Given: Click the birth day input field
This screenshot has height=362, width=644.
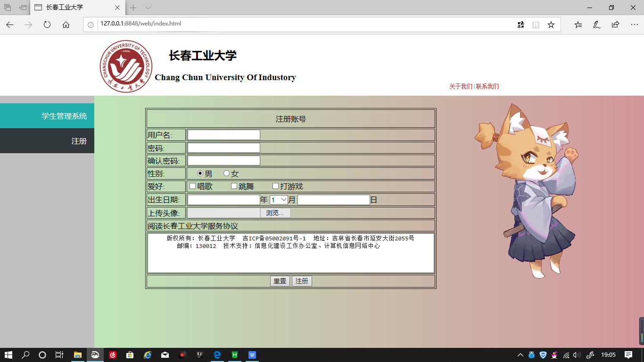Looking at the screenshot, I should point(334,200).
